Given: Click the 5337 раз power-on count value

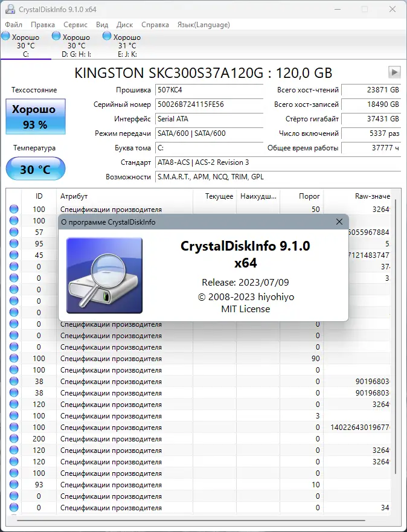Looking at the screenshot, I should click(371, 133).
